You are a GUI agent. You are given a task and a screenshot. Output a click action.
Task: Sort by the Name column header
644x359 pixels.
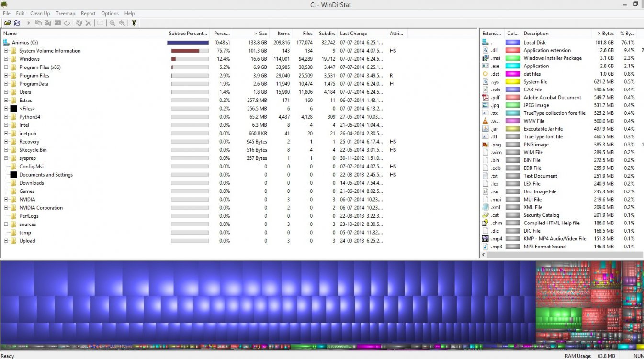83,34
